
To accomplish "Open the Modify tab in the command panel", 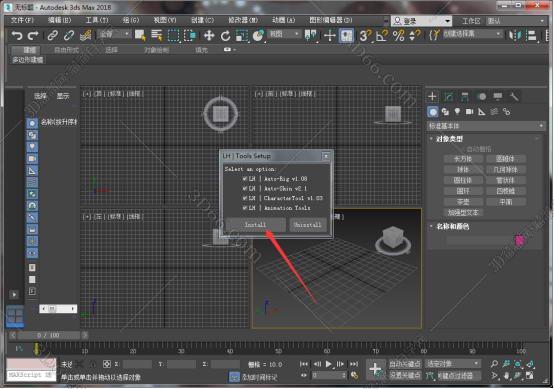I will click(x=448, y=96).
